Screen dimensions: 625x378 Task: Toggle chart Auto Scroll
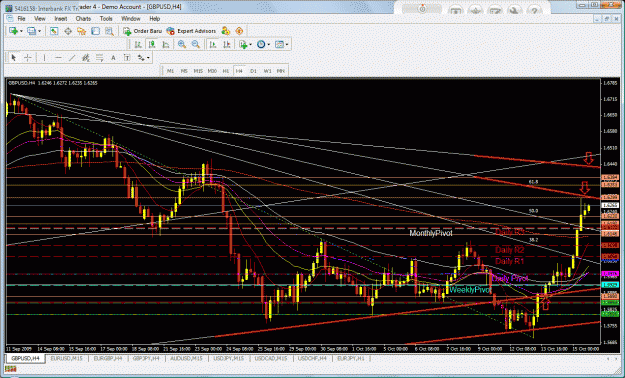coord(213,45)
